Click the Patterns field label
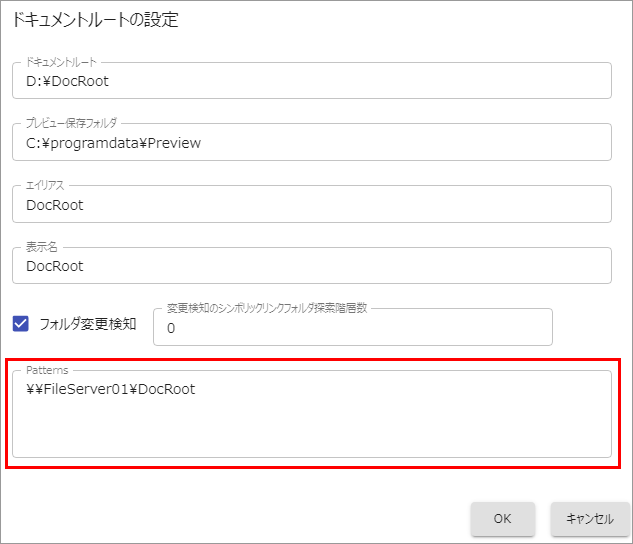The height and width of the screenshot is (544, 633). 47,370
